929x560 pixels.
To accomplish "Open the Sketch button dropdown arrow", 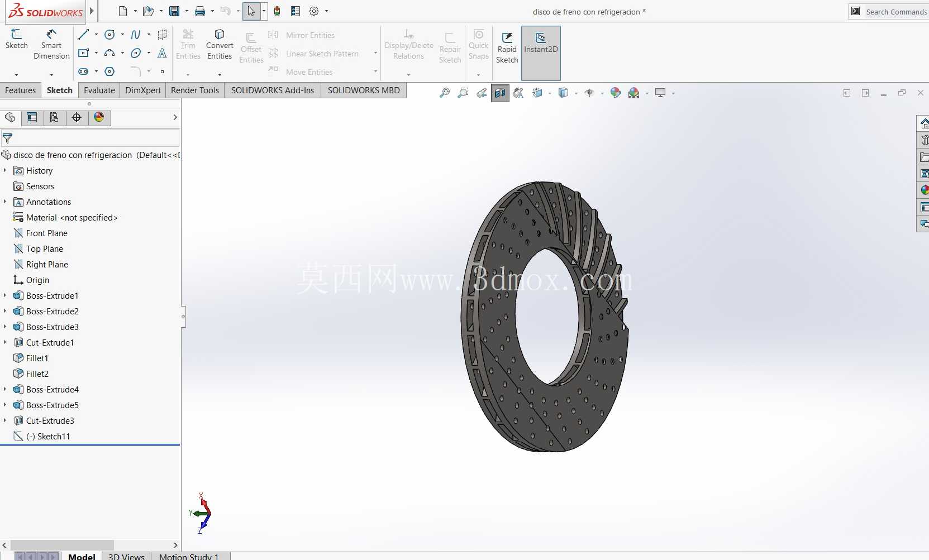I will [16, 74].
